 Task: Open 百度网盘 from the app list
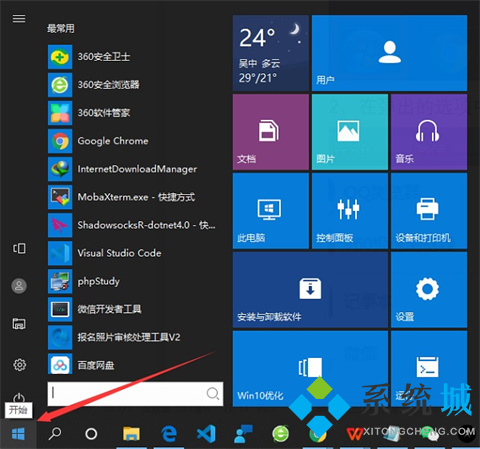(133, 365)
